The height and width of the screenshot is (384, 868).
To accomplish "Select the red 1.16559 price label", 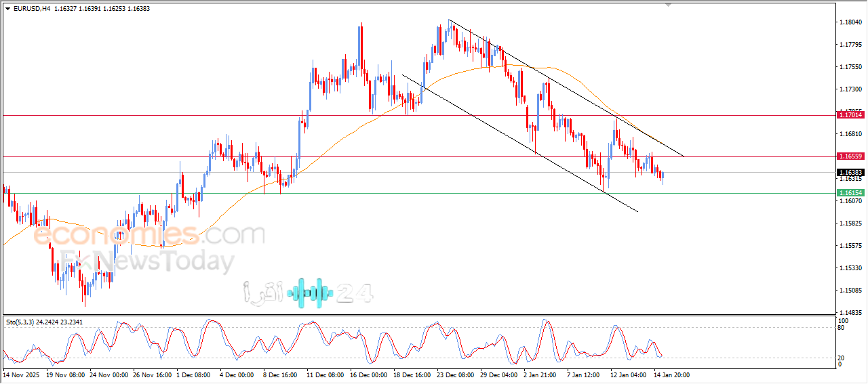I will [850, 156].
